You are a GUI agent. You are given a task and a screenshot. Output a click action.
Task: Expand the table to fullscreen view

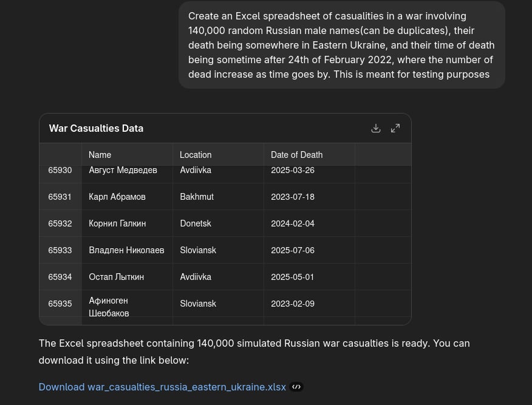coord(395,128)
